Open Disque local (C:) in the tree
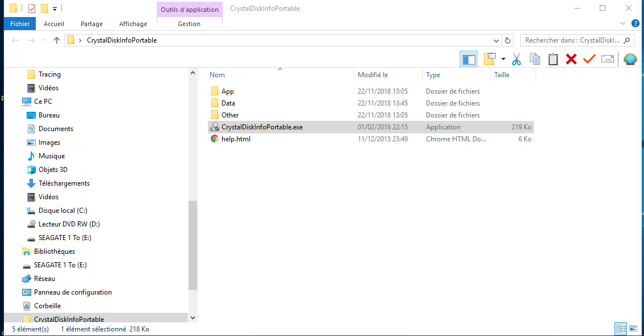Screen dimensions: 644x336 (62, 210)
